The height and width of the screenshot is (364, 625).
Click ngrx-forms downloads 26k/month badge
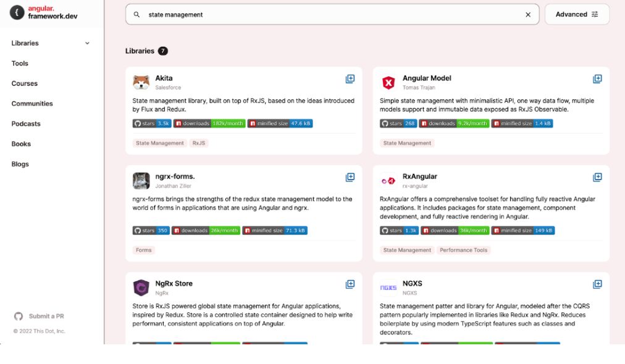coord(206,231)
